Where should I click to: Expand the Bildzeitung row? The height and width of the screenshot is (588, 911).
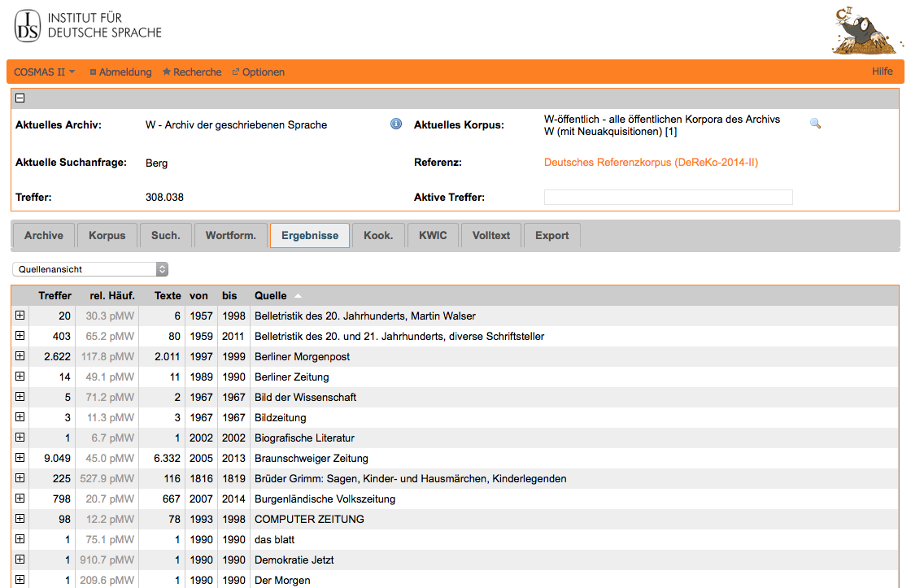coord(20,417)
